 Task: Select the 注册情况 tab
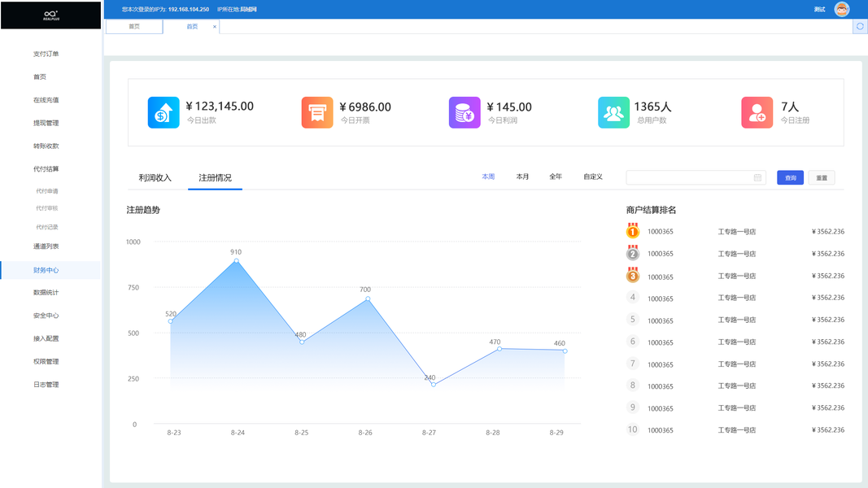215,177
